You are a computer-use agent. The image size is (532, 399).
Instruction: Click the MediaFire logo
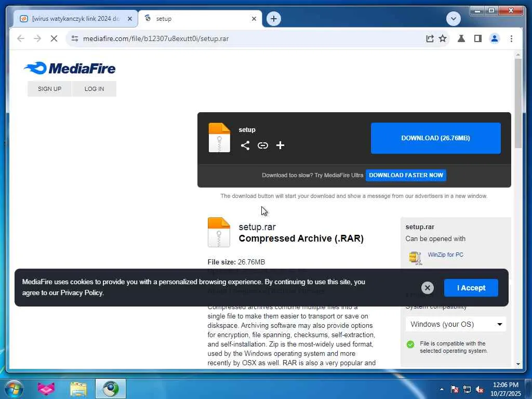click(x=70, y=68)
